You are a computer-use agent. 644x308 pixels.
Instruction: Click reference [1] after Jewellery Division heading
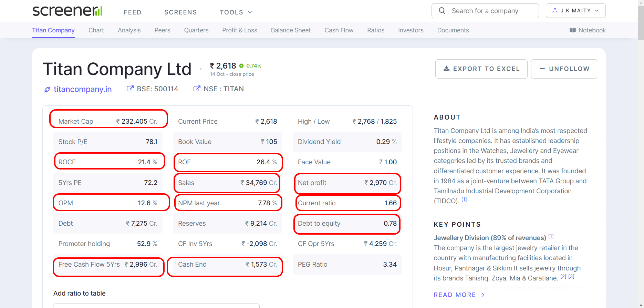click(x=551, y=236)
